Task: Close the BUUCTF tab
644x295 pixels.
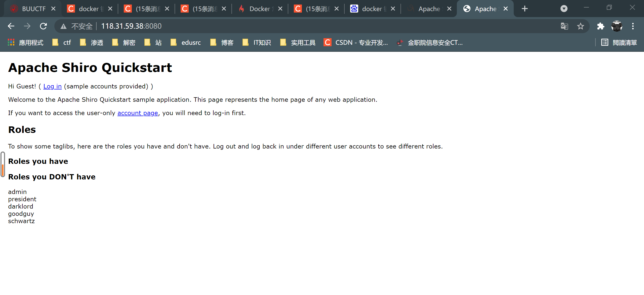Action: 53,9
